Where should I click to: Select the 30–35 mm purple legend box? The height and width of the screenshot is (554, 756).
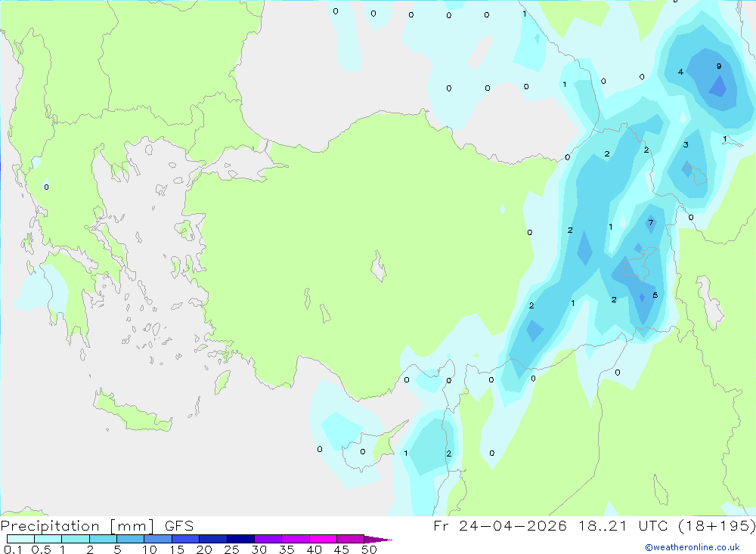click(x=268, y=539)
